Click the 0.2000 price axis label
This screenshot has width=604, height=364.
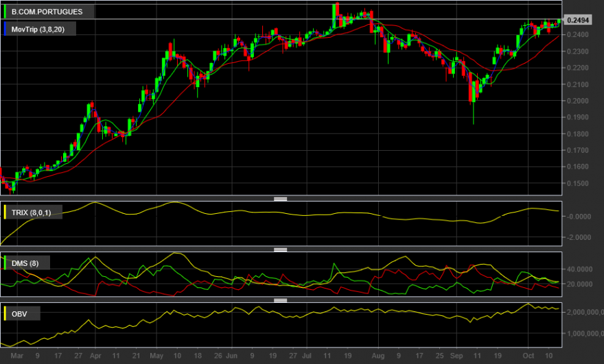(x=578, y=101)
